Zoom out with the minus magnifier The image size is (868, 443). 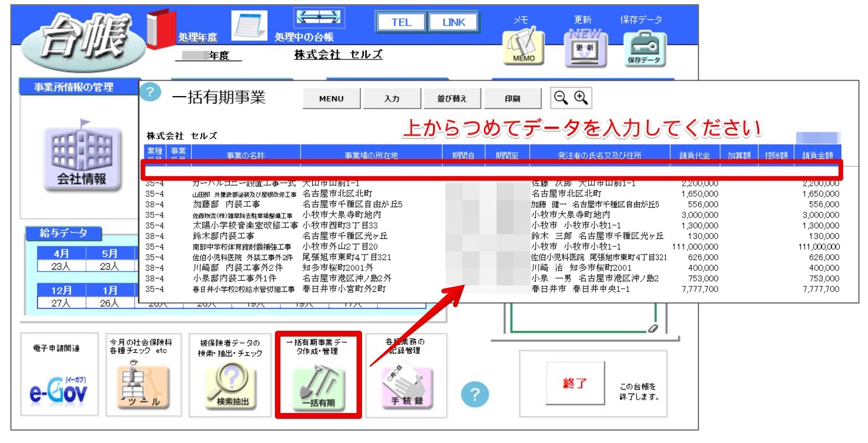tap(561, 98)
